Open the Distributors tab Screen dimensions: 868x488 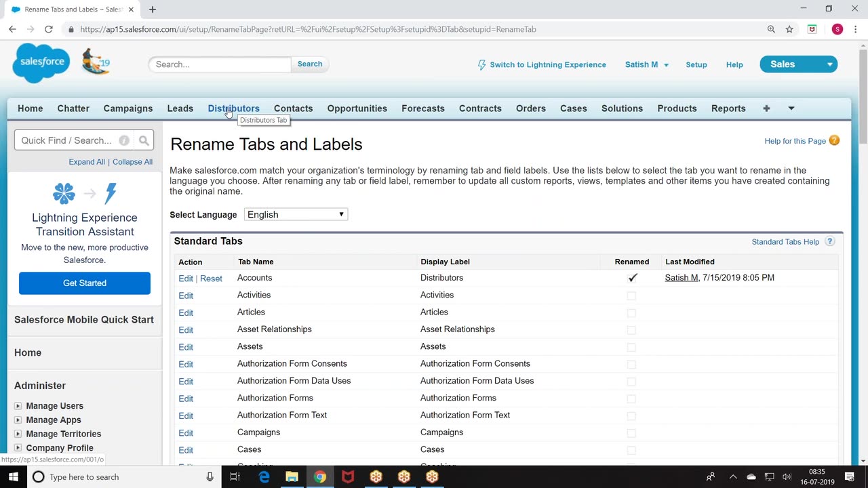pos(233,108)
